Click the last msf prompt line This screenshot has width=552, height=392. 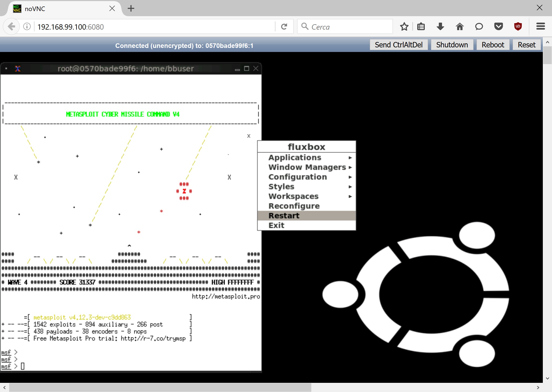(13, 366)
